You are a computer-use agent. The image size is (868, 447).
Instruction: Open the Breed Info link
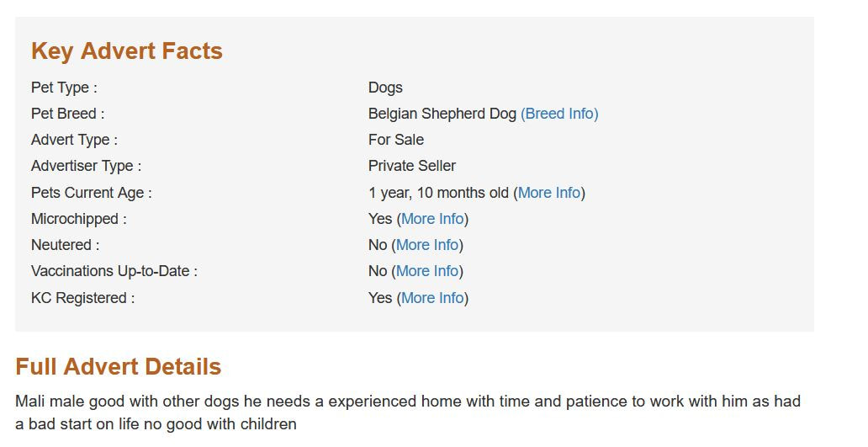click(x=559, y=114)
